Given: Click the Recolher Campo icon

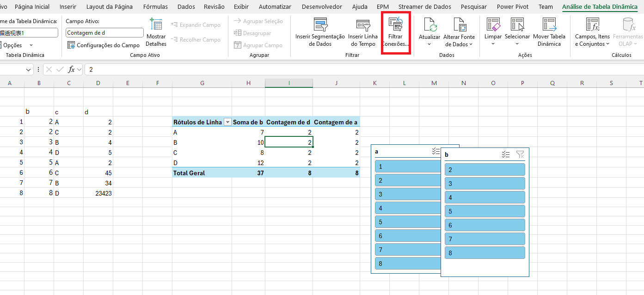Looking at the screenshot, I should pos(174,39).
